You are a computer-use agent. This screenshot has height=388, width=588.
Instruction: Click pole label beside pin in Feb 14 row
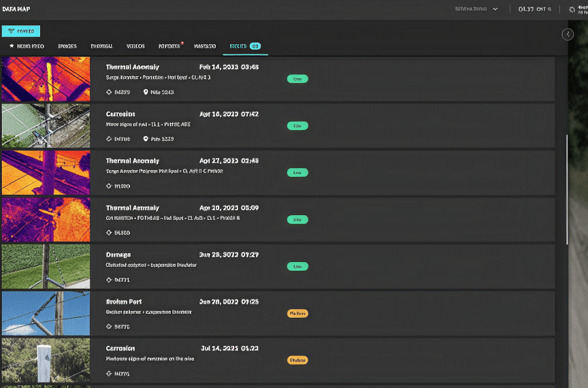click(162, 93)
